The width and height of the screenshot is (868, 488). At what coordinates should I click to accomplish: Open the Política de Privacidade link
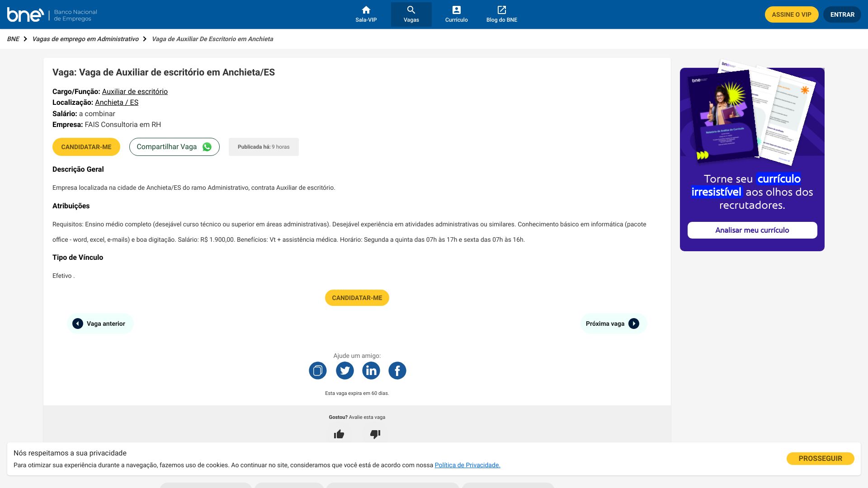[x=467, y=465]
